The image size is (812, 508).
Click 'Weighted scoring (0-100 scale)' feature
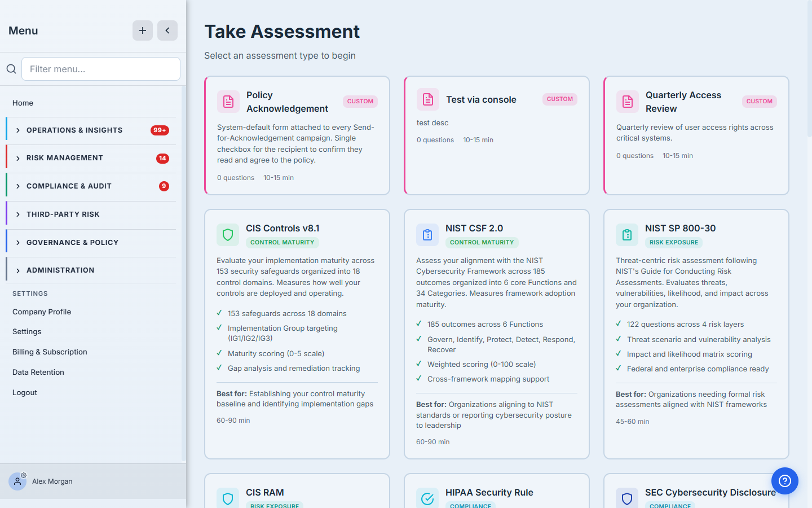pyautogui.click(x=482, y=364)
